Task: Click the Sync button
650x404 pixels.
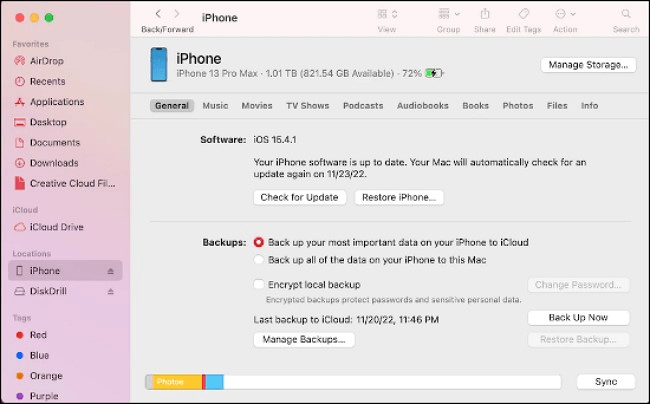Action: [606, 382]
